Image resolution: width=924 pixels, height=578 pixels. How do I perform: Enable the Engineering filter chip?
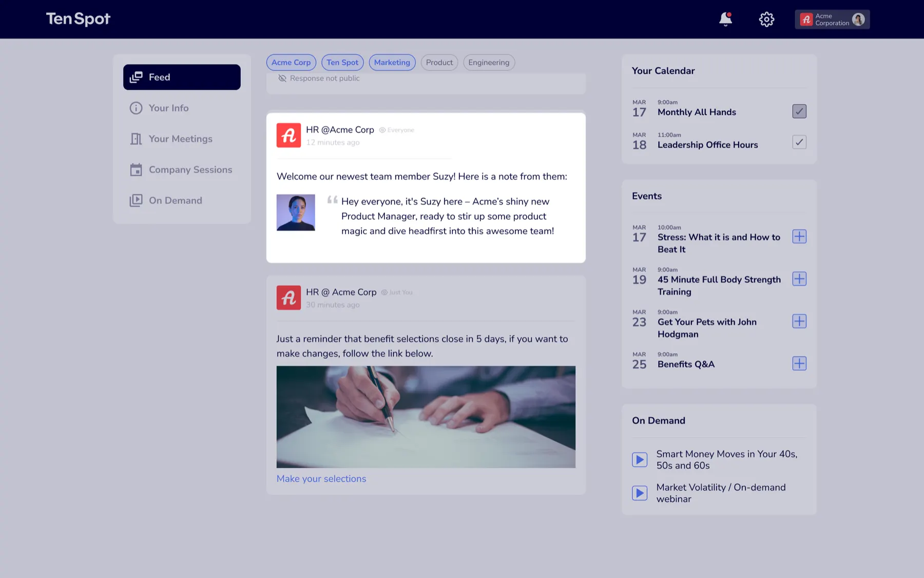[489, 62]
